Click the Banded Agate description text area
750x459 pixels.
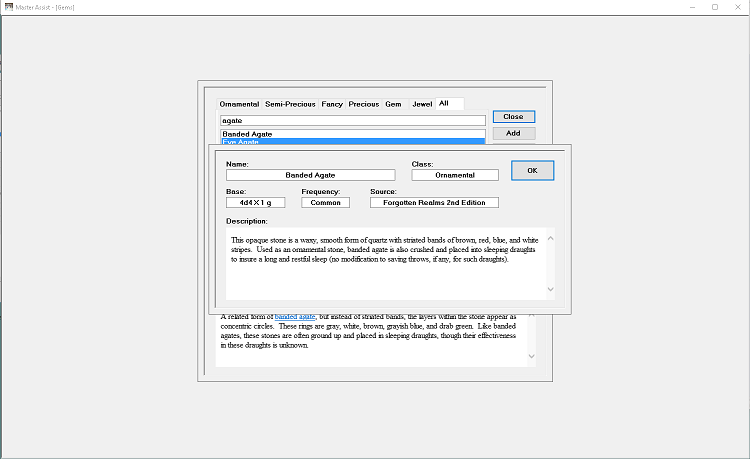[x=386, y=264]
